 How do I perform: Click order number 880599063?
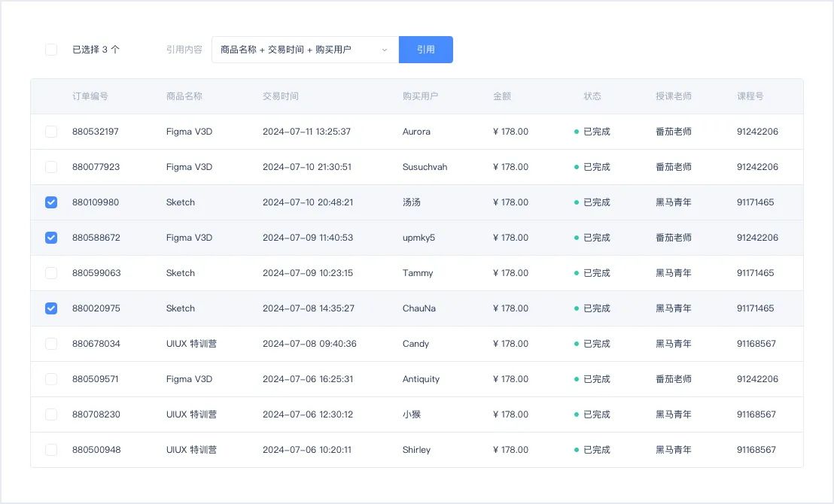click(97, 273)
